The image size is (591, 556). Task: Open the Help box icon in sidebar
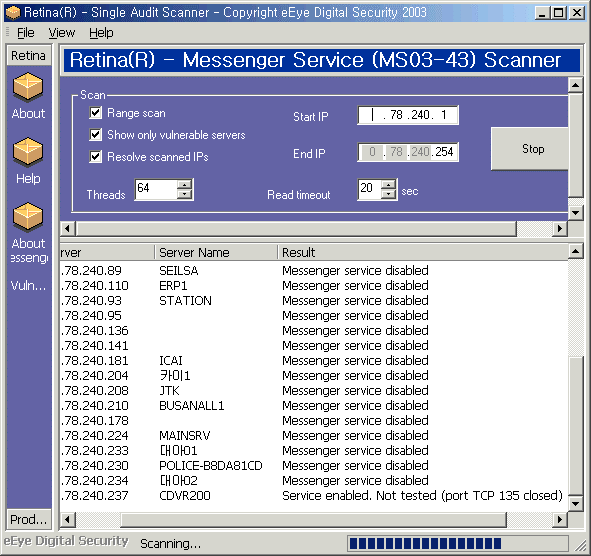click(28, 153)
